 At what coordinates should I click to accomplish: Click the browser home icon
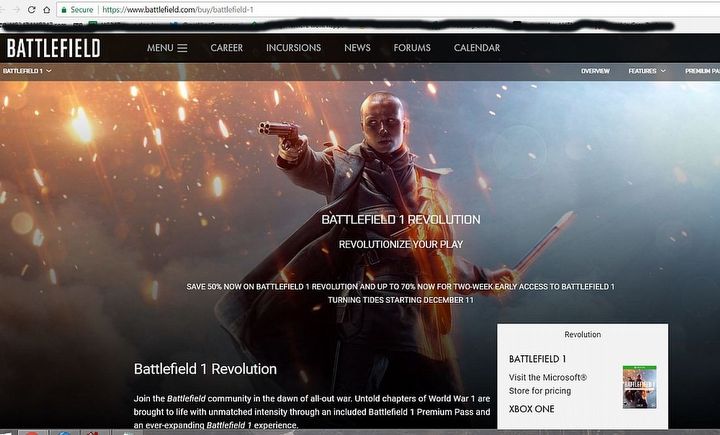coord(47,9)
